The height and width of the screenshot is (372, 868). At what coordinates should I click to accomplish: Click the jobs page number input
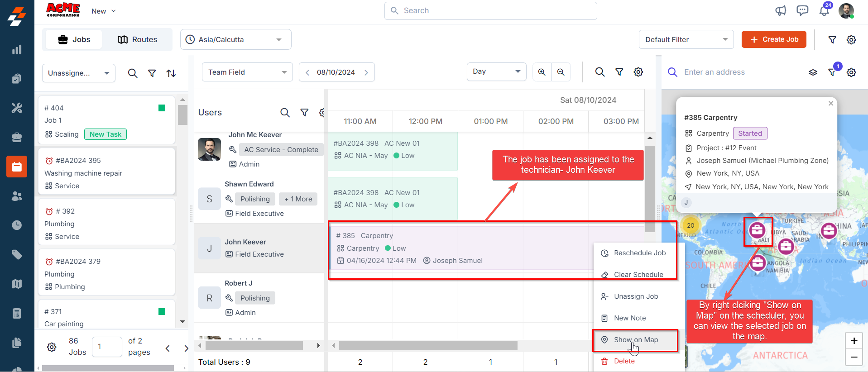tap(107, 347)
